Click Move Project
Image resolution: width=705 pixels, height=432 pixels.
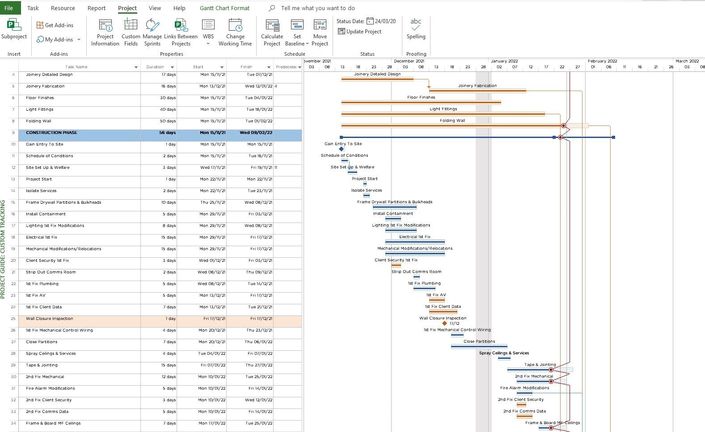click(320, 32)
